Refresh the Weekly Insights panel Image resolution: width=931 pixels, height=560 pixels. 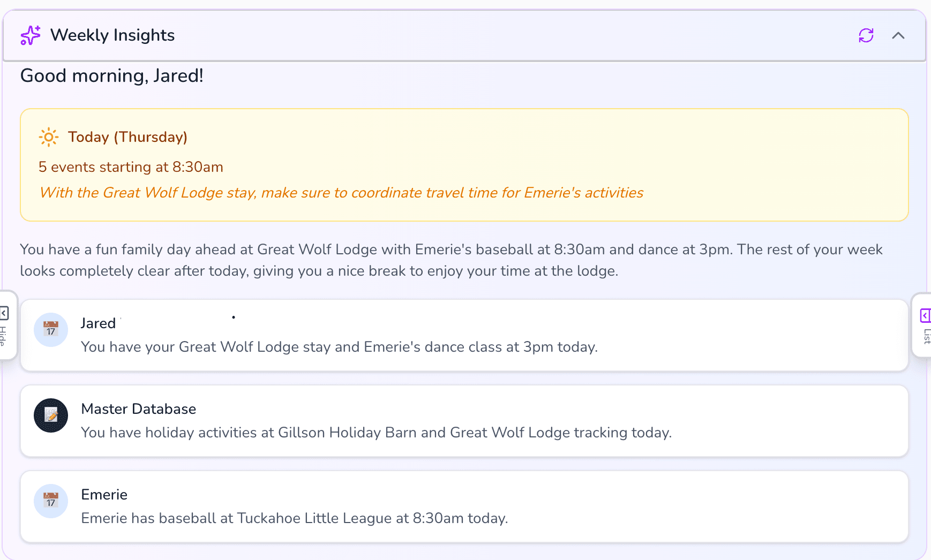tap(866, 35)
